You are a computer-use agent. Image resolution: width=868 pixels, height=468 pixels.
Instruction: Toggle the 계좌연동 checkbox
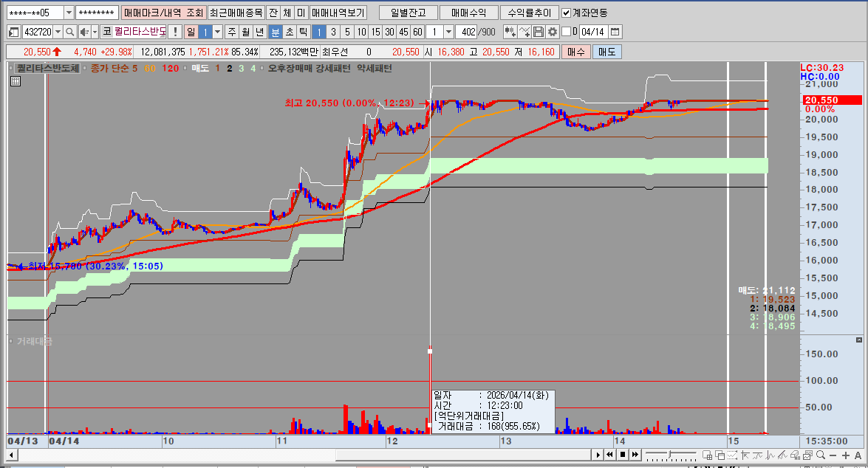[x=567, y=13]
